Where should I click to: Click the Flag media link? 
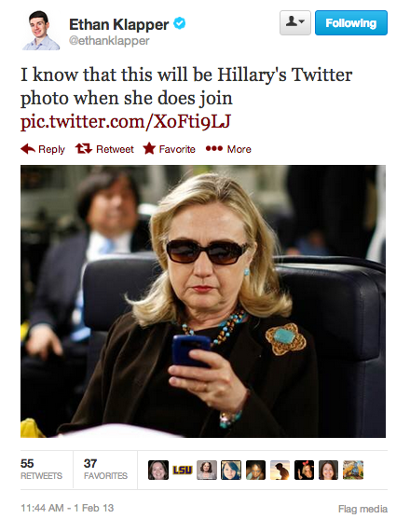point(362,509)
